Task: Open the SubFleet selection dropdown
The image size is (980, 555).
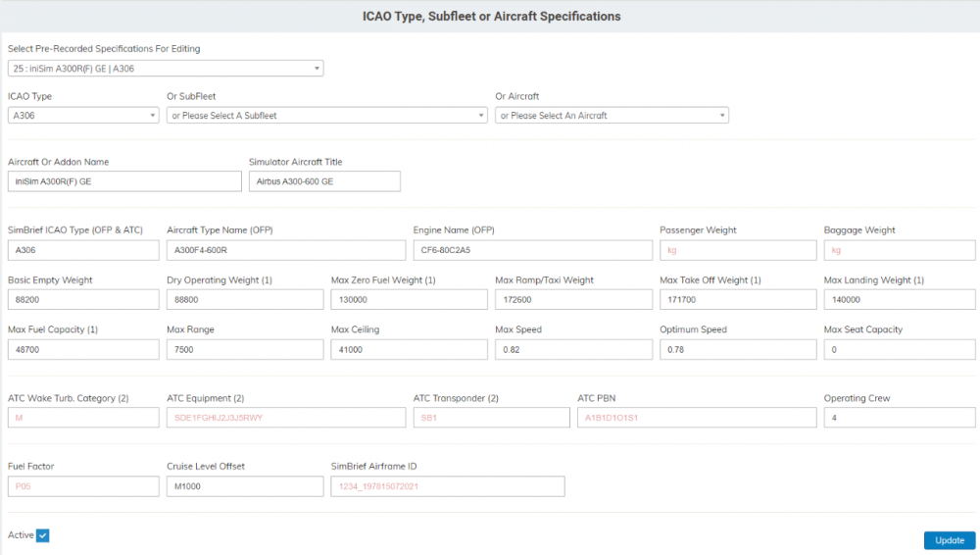Action: click(327, 116)
